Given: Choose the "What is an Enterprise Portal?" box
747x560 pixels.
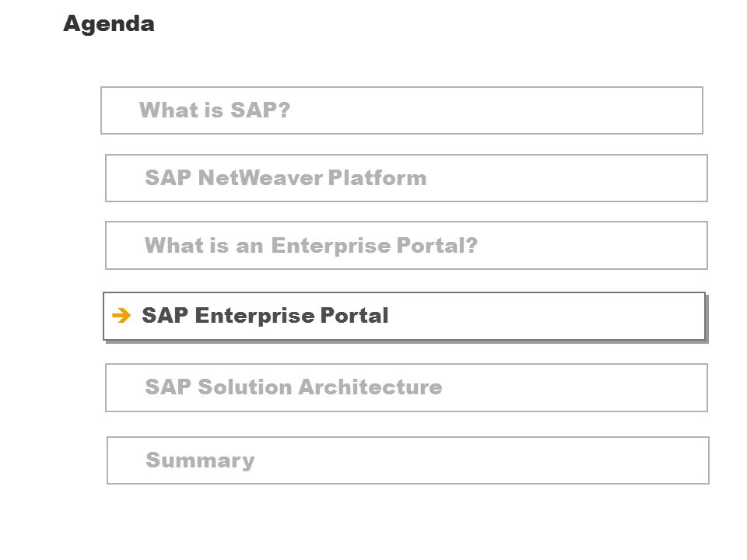Looking at the screenshot, I should click(x=406, y=245).
